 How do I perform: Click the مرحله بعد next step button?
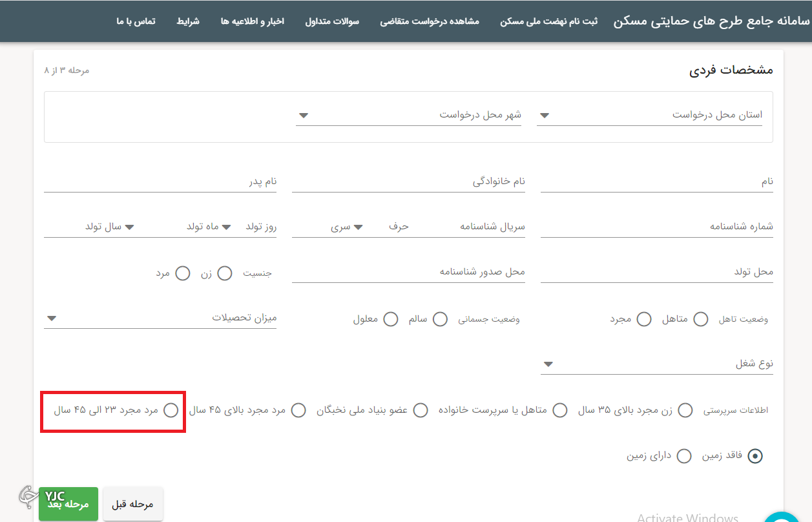[68, 504]
